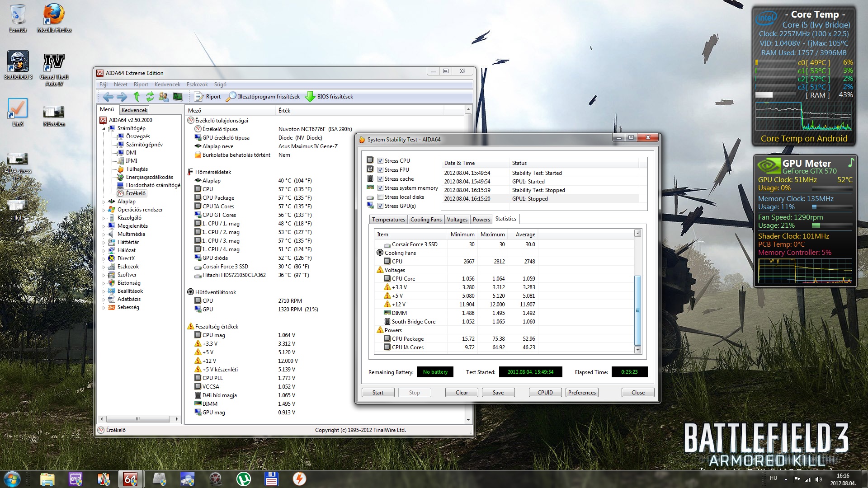This screenshot has height=488, width=868.
Task: Expand the Alaplap tree node
Action: (x=104, y=202)
